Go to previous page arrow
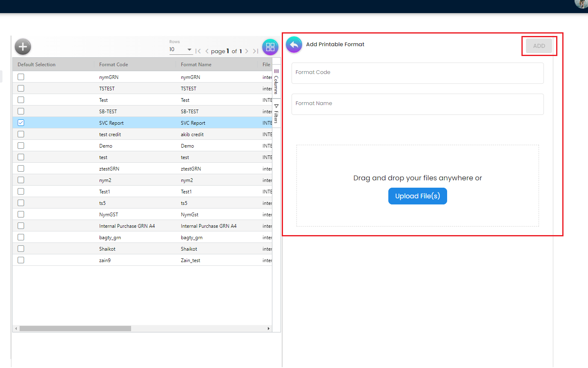Image resolution: width=588 pixels, height=368 pixels. [207, 51]
